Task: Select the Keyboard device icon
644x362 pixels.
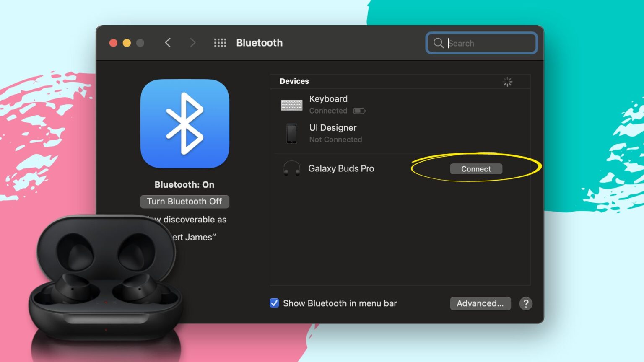Action: pos(292,105)
